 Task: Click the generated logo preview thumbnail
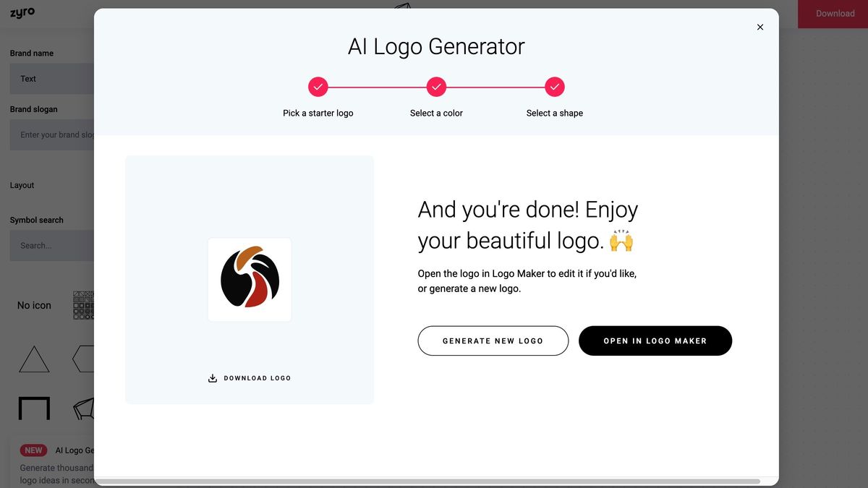249,279
